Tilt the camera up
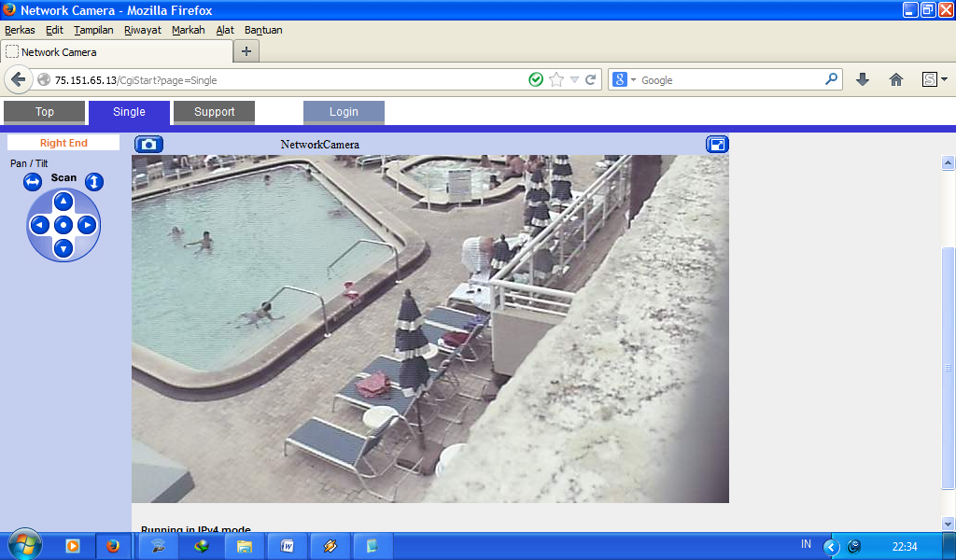956x560 pixels. pyautogui.click(x=63, y=201)
